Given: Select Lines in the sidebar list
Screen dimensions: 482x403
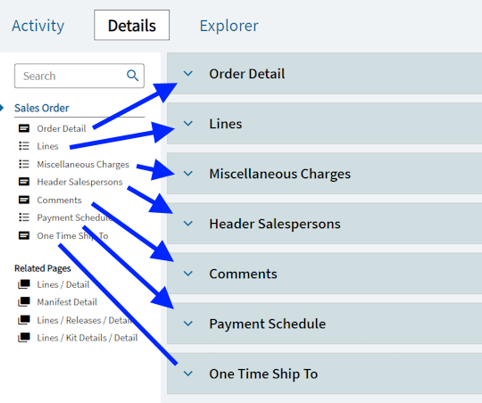Looking at the screenshot, I should [x=48, y=146].
